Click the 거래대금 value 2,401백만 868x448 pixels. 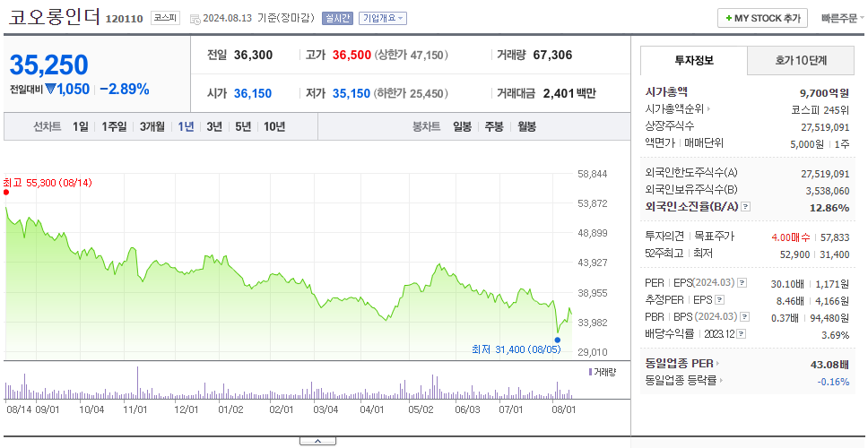pos(569,93)
